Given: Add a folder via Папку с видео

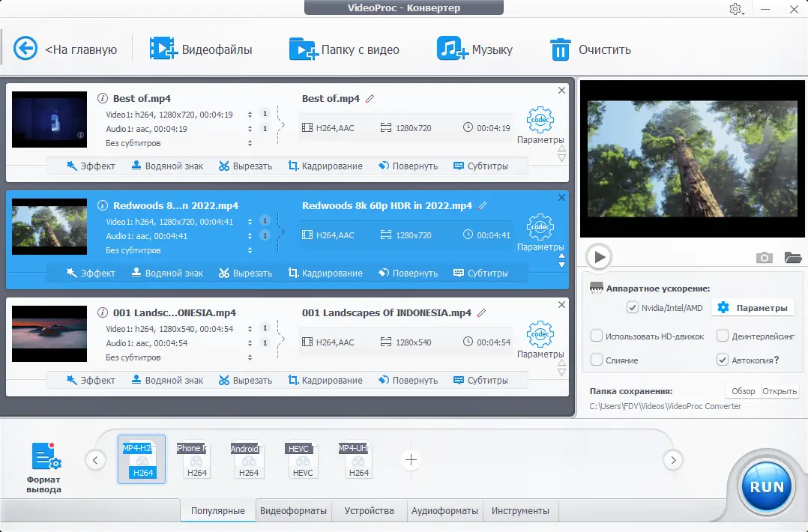Looking at the screenshot, I should pyautogui.click(x=344, y=49).
